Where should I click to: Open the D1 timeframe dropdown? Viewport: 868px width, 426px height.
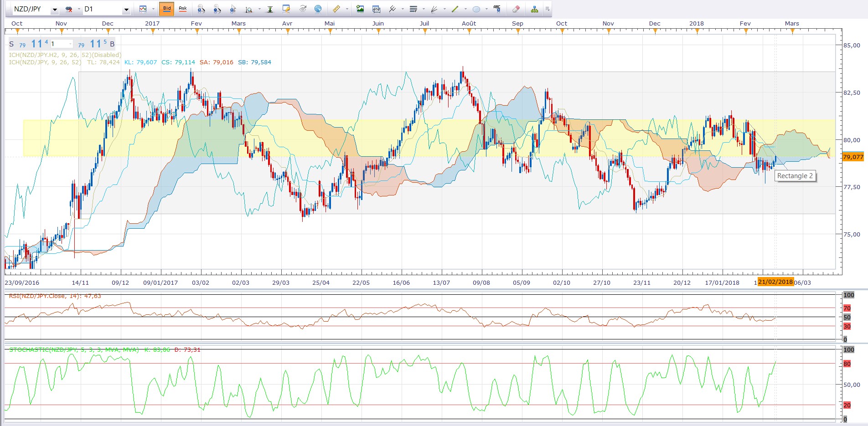(126, 9)
